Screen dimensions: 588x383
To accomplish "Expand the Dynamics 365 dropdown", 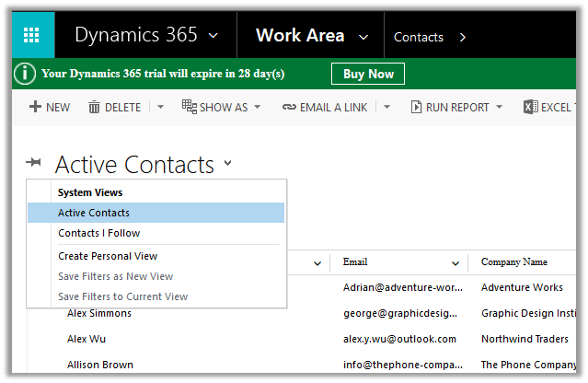I will 213,37.
